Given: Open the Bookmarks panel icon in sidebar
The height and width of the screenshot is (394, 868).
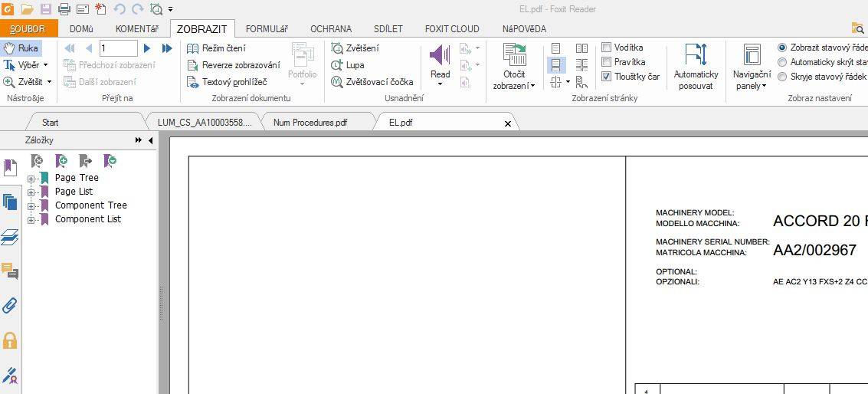Looking at the screenshot, I should (10, 167).
